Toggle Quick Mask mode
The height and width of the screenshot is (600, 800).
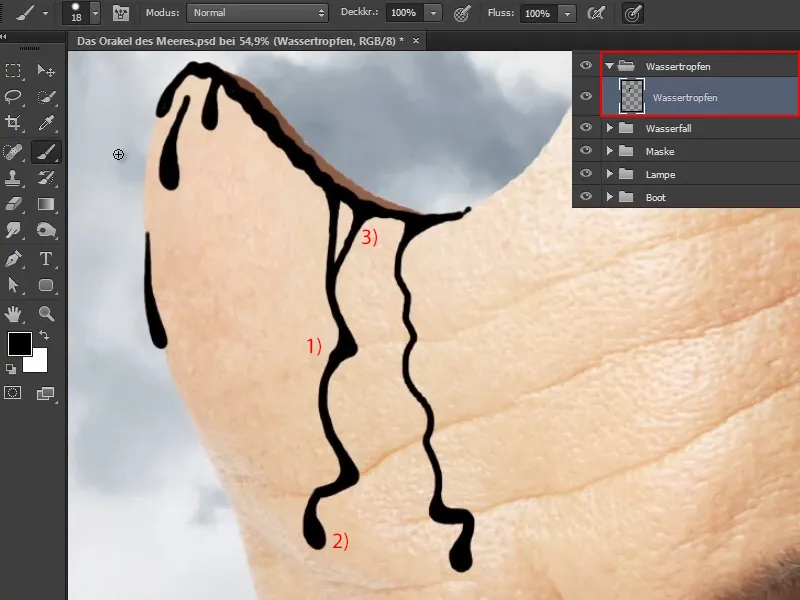(13, 393)
